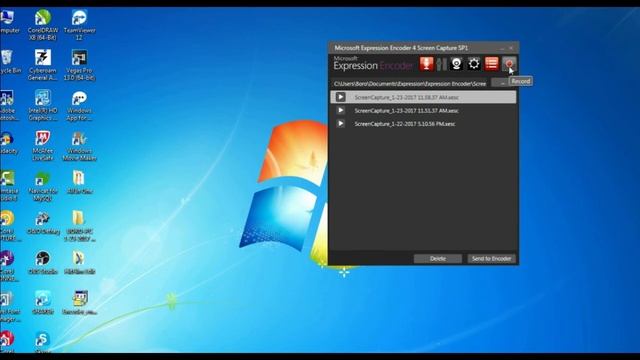Click the Delete button
This screenshot has width=640, height=360.
click(x=438, y=258)
